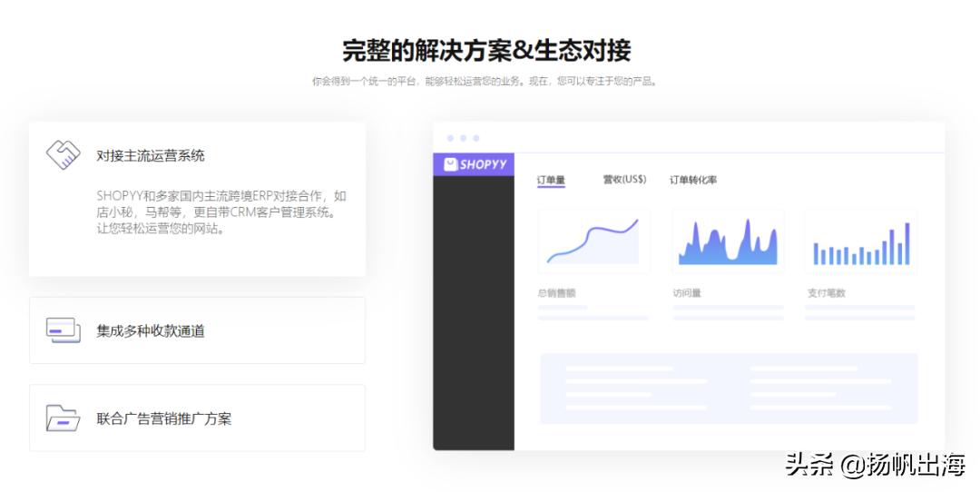Click the purple area chart thumbnail
The width and height of the screenshot is (980, 492).
click(728, 241)
